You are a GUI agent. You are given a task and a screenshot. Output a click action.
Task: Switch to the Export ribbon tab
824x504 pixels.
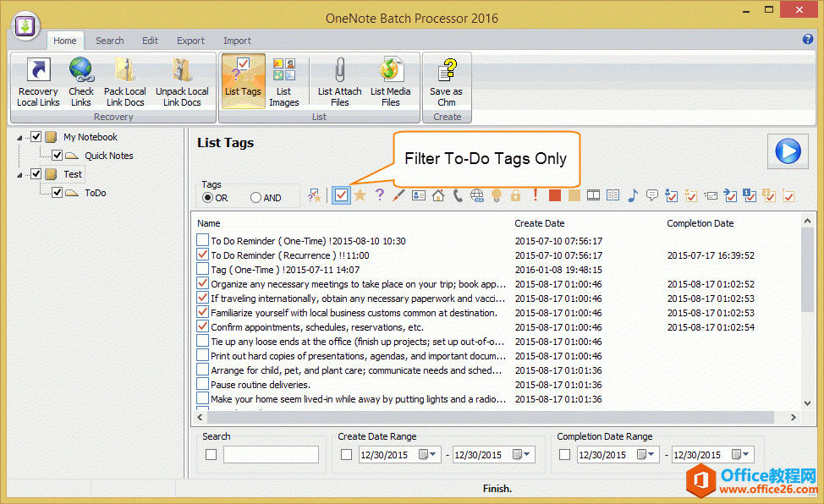(190, 41)
